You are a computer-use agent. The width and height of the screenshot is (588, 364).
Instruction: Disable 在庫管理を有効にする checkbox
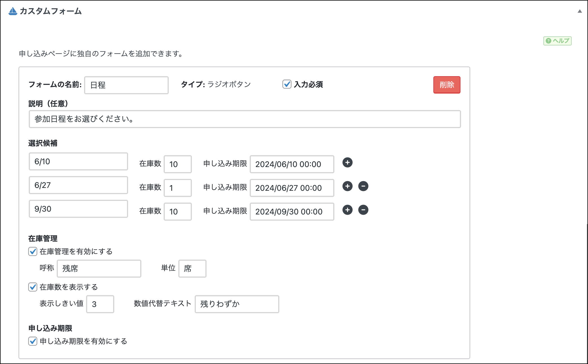coord(33,251)
